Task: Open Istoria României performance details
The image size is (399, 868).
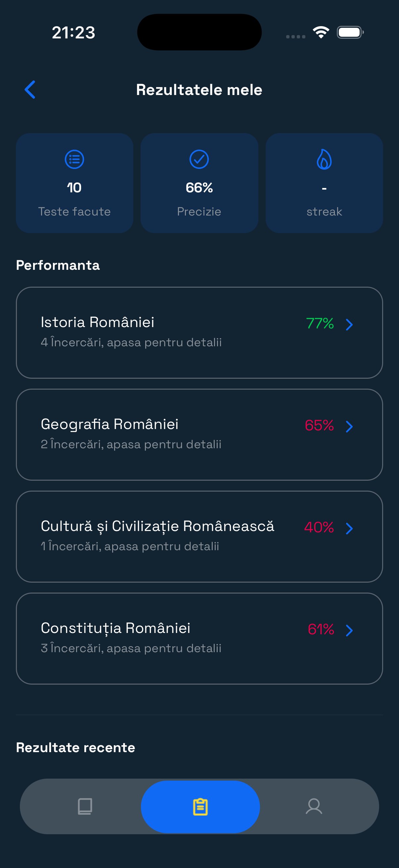Action: coord(199,333)
